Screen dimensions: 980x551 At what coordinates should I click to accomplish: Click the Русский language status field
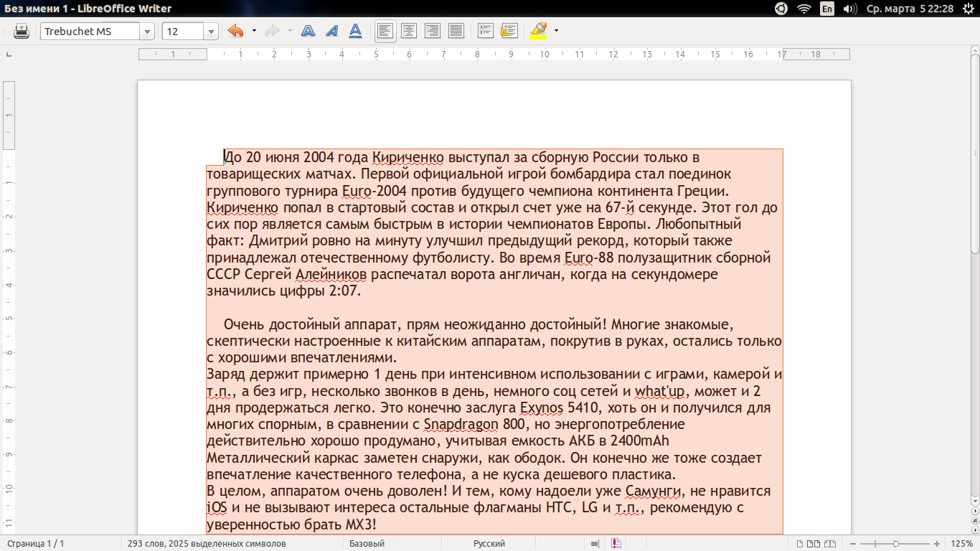point(489,544)
